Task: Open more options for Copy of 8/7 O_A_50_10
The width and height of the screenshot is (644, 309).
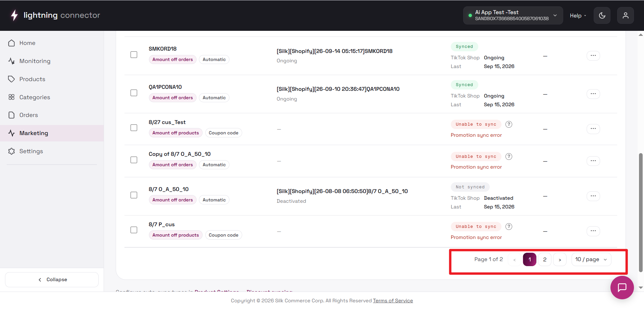Action: point(593,161)
